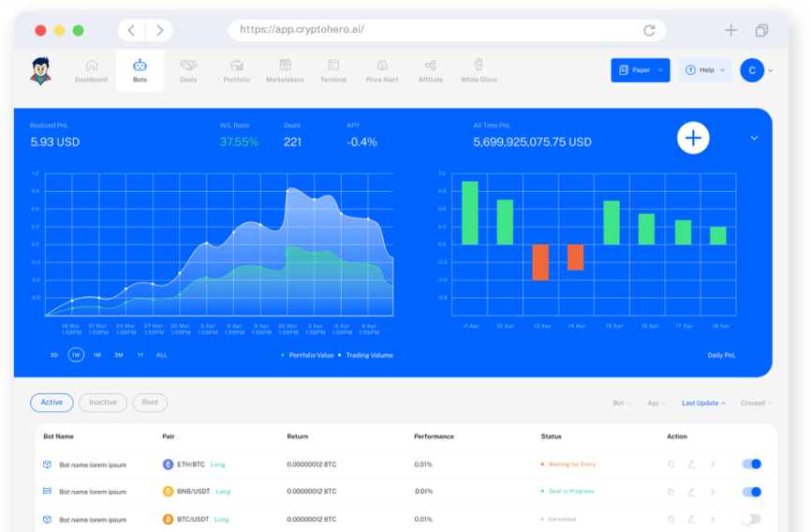The width and height of the screenshot is (811, 532).
Task: Collapse the blue stats panel chevron
Action: [754, 139]
